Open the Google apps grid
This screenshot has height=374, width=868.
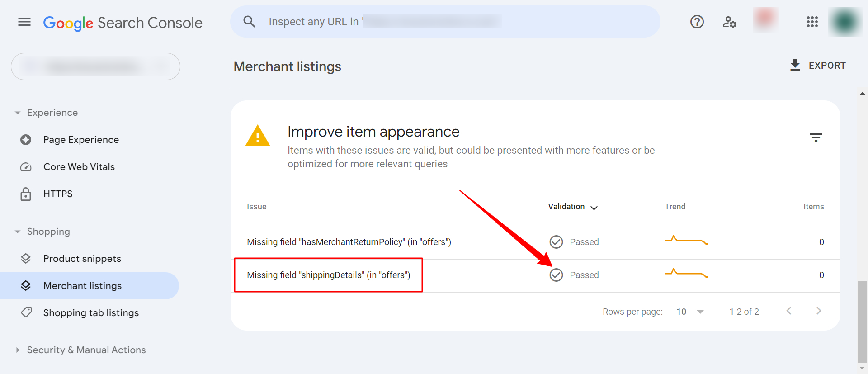click(x=812, y=22)
